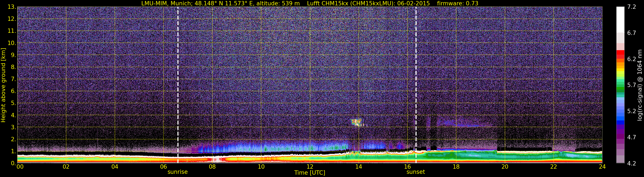This screenshot has width=644, height=177.
Task: Click the colorbar tick value "5.2"
Action: (x=632, y=111)
